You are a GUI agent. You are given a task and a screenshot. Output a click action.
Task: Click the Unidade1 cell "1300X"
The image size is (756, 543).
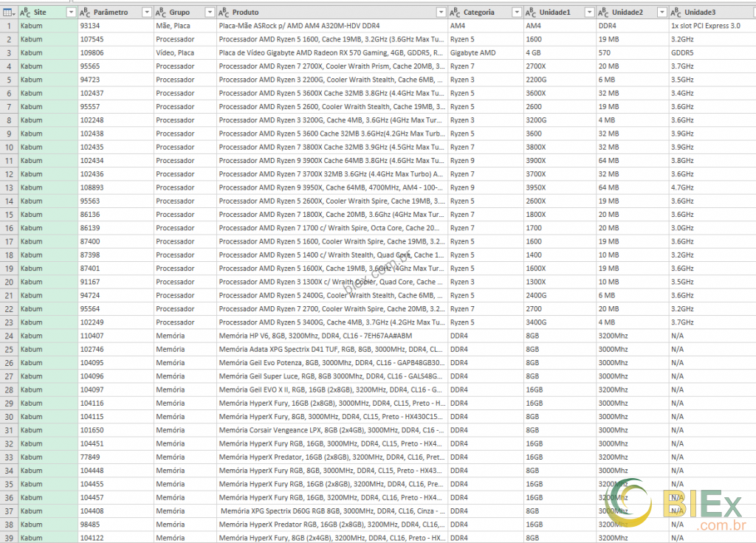pyautogui.click(x=560, y=282)
